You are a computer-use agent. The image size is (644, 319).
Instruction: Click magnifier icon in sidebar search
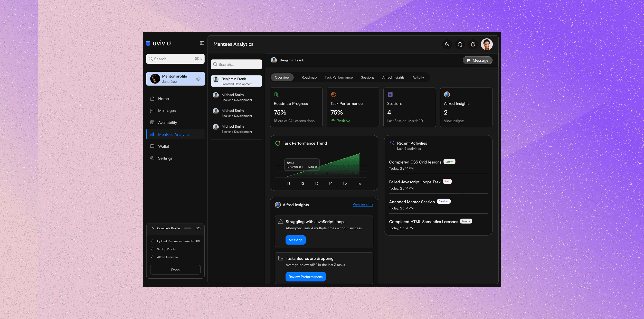click(151, 59)
